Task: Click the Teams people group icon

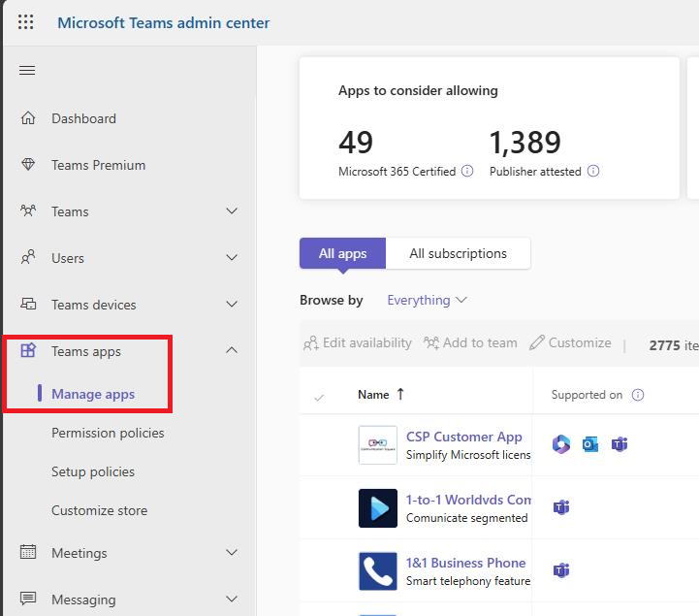Action: [28, 211]
